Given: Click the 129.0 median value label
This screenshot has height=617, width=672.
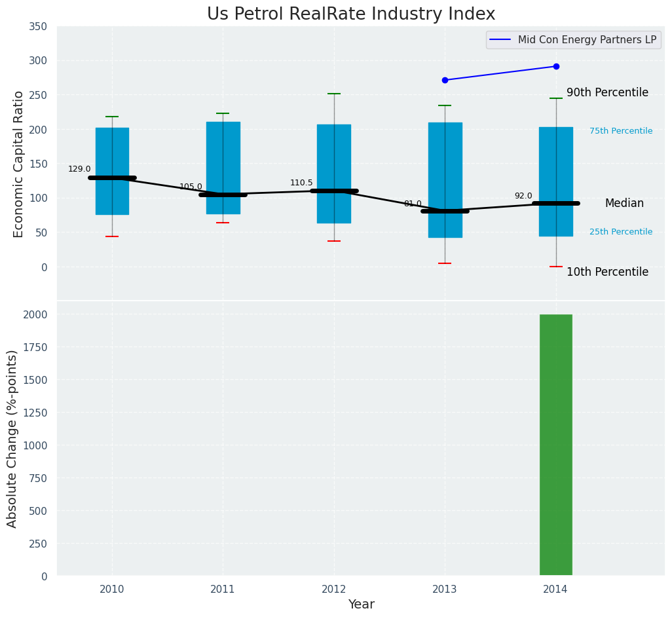Looking at the screenshot, I should 79,169.
